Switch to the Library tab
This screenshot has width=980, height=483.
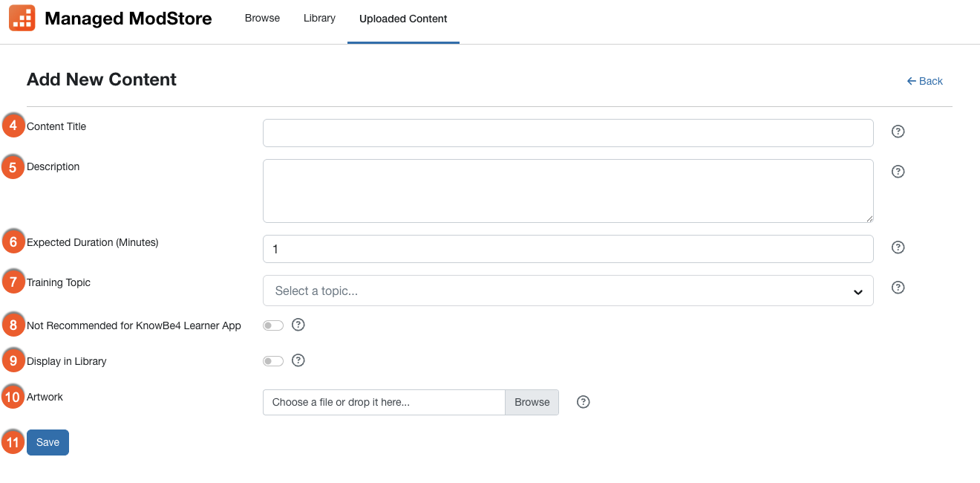click(319, 18)
